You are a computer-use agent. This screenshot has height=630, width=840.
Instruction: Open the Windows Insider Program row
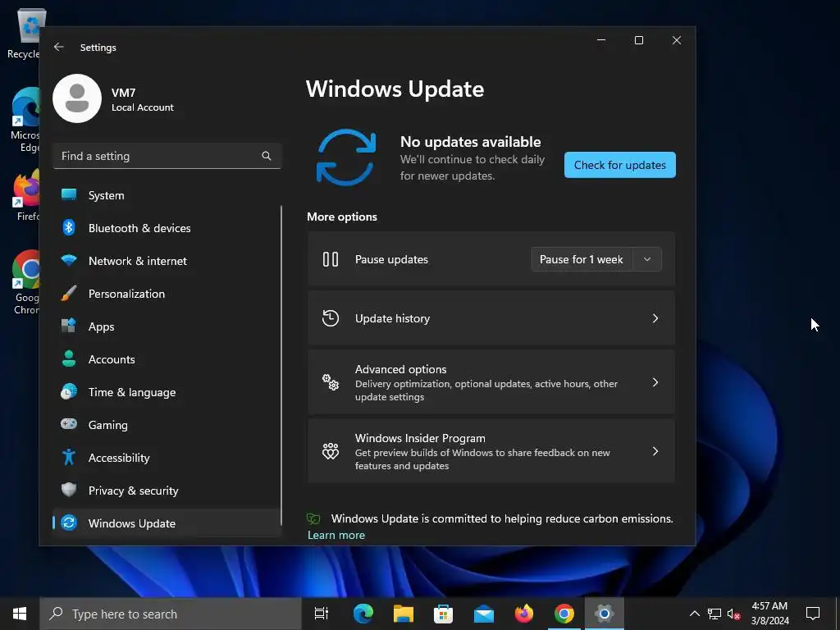[491, 451]
